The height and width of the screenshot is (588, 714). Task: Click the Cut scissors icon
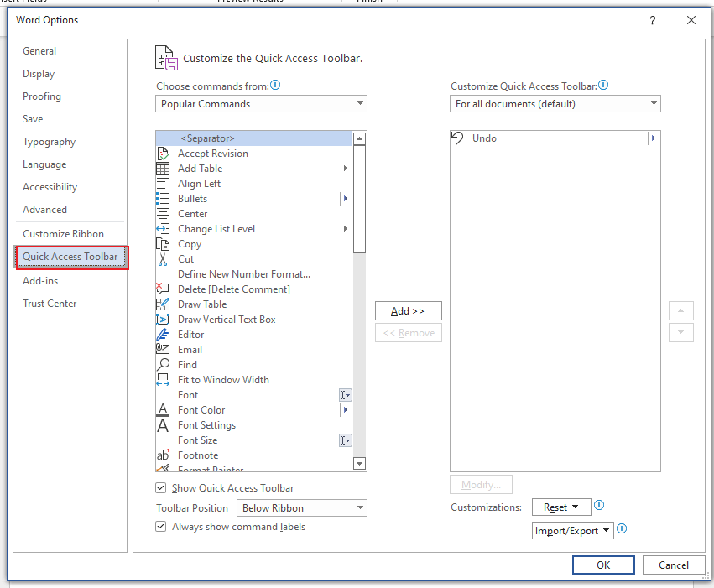tap(163, 259)
